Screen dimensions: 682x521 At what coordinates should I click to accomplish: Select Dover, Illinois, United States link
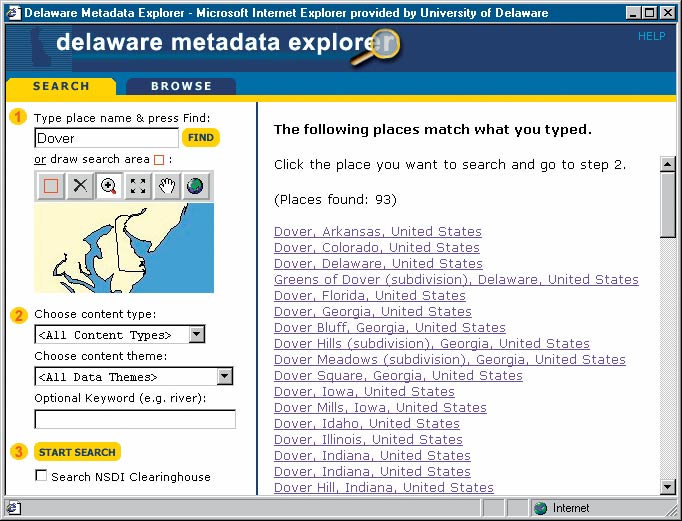coord(368,440)
